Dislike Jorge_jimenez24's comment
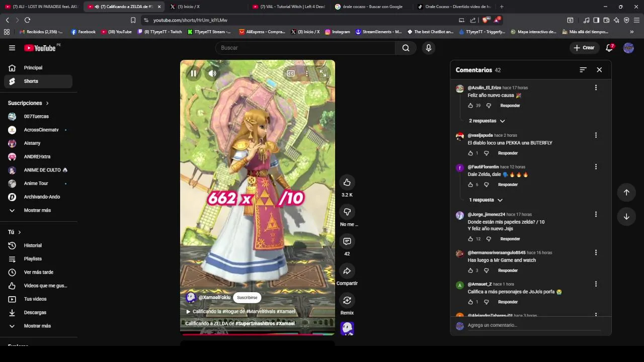Screen dimensions: 644x362 point(489,239)
